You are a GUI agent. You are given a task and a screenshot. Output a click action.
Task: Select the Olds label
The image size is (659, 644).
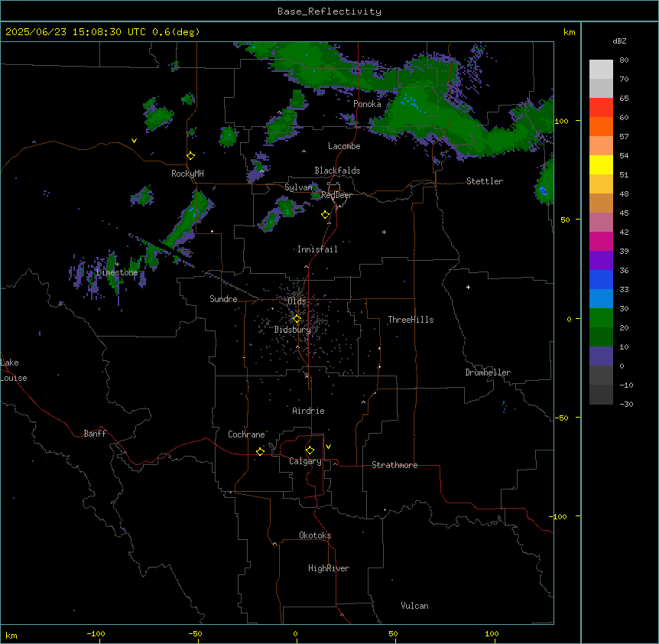(297, 301)
